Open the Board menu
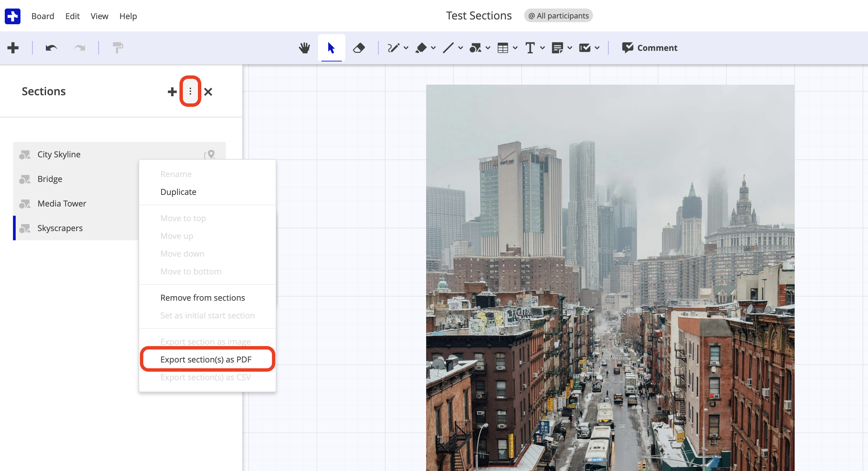The image size is (868, 471). pyautogui.click(x=43, y=16)
